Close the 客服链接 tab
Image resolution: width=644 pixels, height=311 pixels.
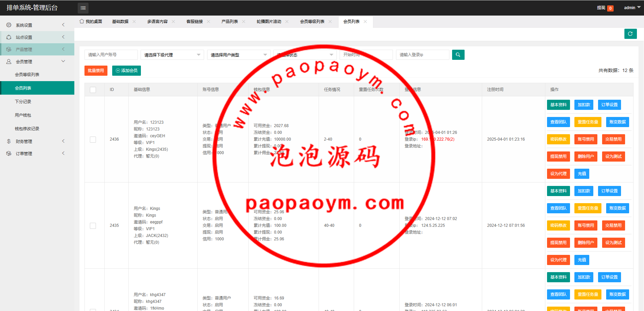click(208, 21)
